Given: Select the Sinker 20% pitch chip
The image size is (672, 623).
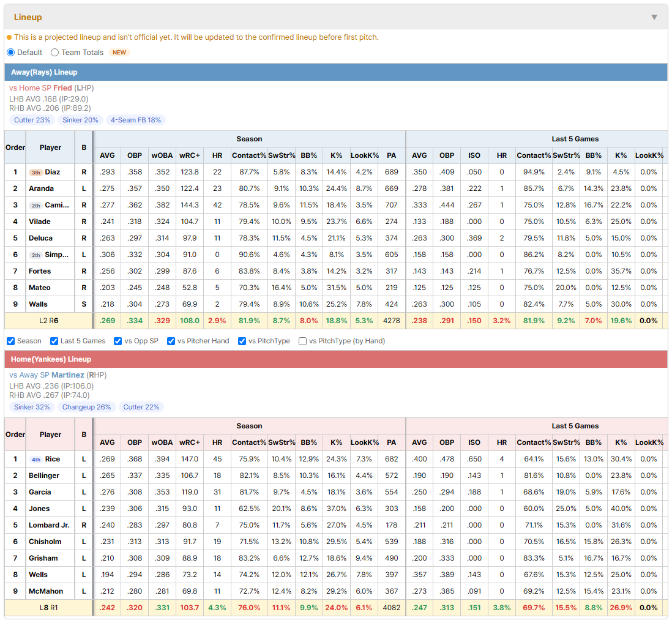Looking at the screenshot, I should (x=81, y=120).
